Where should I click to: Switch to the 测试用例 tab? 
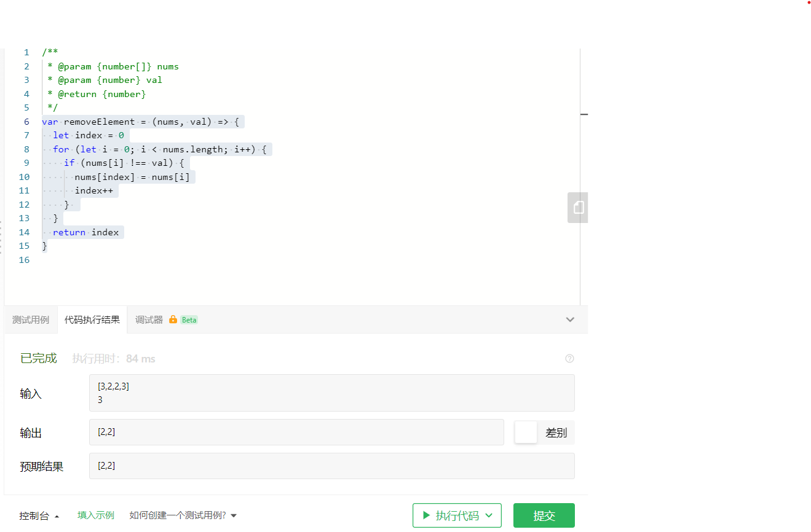[31, 320]
